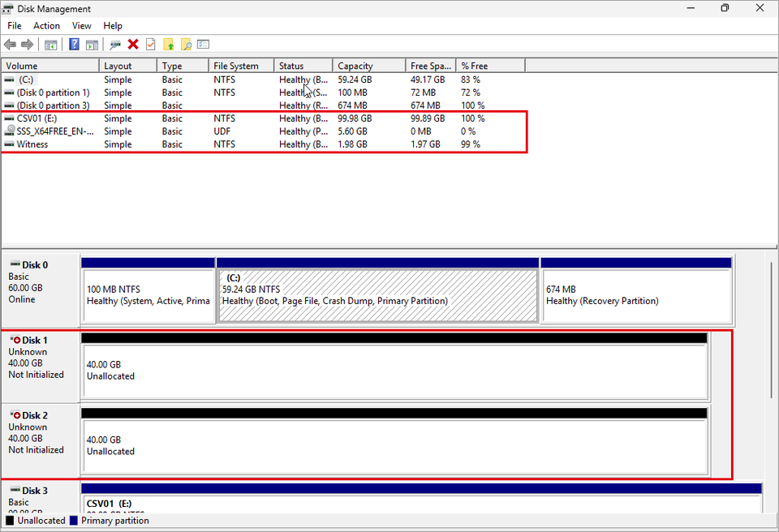Viewport: 779px width, 532px height.
Task: Select Disk 2's 40.00 GB unallocated space
Action: (395, 442)
